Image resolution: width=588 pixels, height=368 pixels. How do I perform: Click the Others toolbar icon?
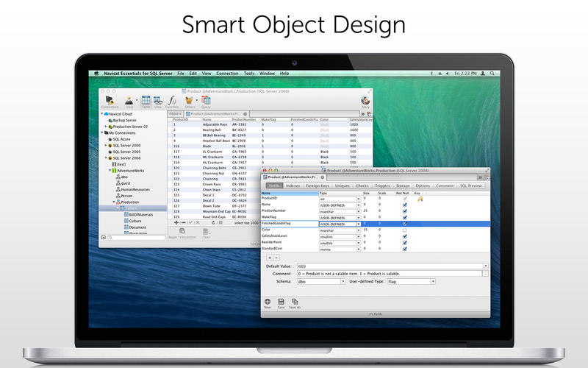[x=189, y=100]
